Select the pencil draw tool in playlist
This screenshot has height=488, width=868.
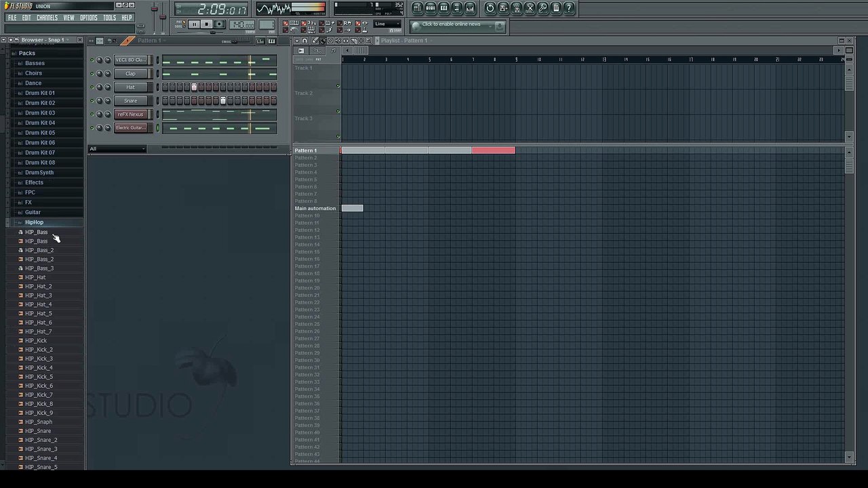tap(315, 41)
